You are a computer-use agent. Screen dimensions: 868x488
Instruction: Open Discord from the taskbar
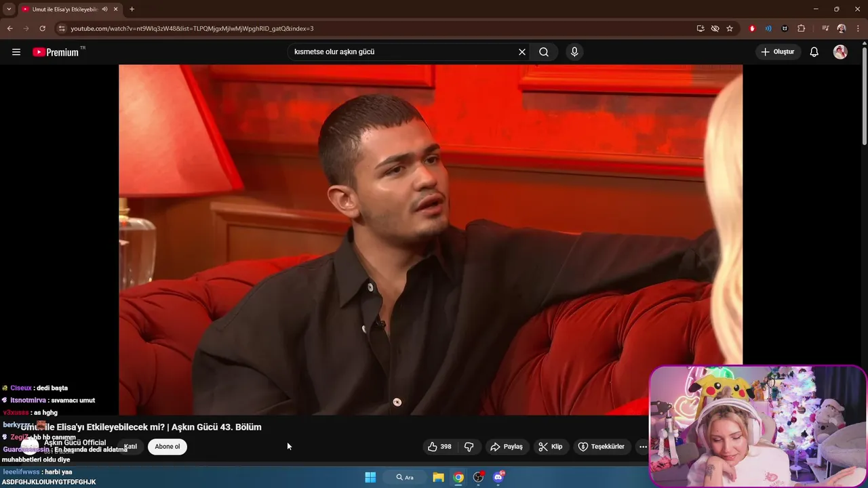click(499, 477)
